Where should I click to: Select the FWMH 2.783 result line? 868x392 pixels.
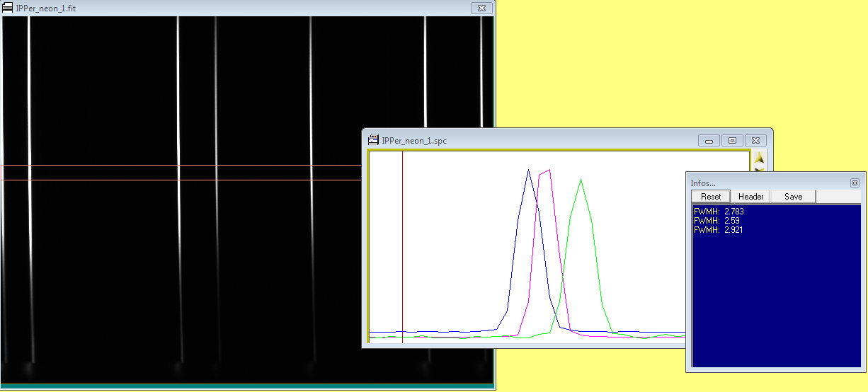(x=719, y=212)
